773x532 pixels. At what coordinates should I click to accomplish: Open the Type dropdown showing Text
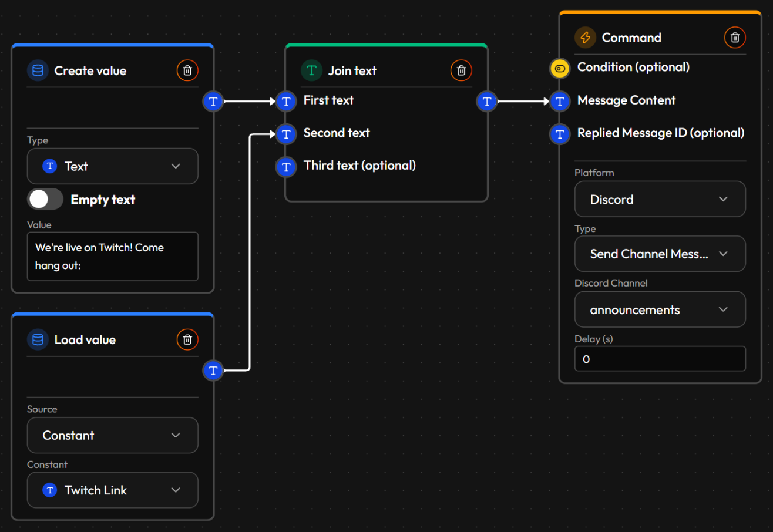click(x=113, y=166)
